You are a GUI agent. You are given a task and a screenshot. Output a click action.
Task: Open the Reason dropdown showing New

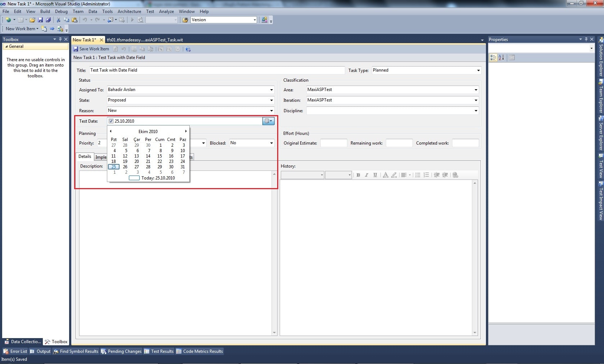coord(271,111)
